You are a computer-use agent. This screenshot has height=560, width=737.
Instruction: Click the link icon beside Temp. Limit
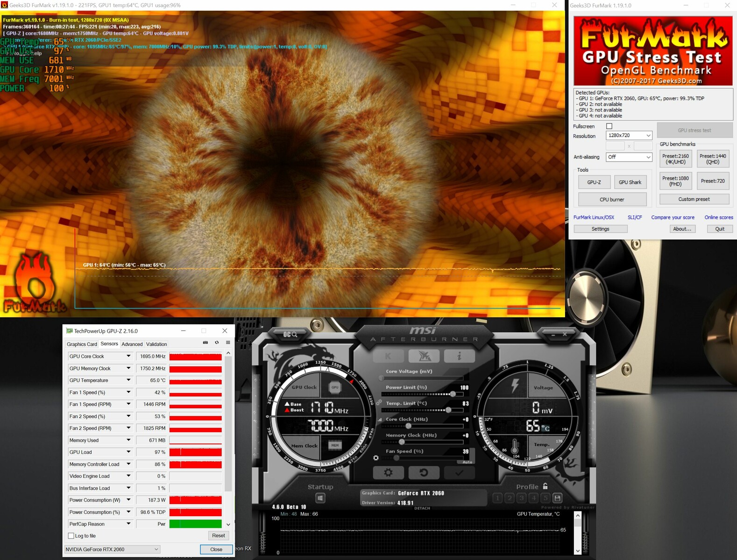coord(379,403)
